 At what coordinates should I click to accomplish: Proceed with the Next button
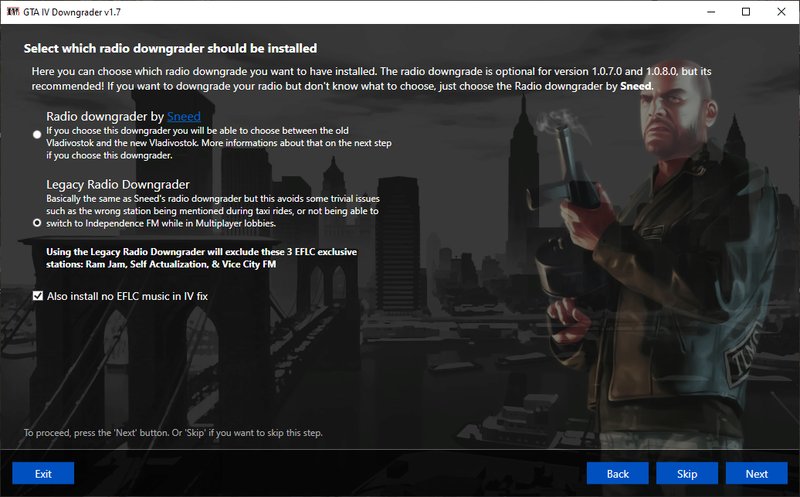point(756,474)
